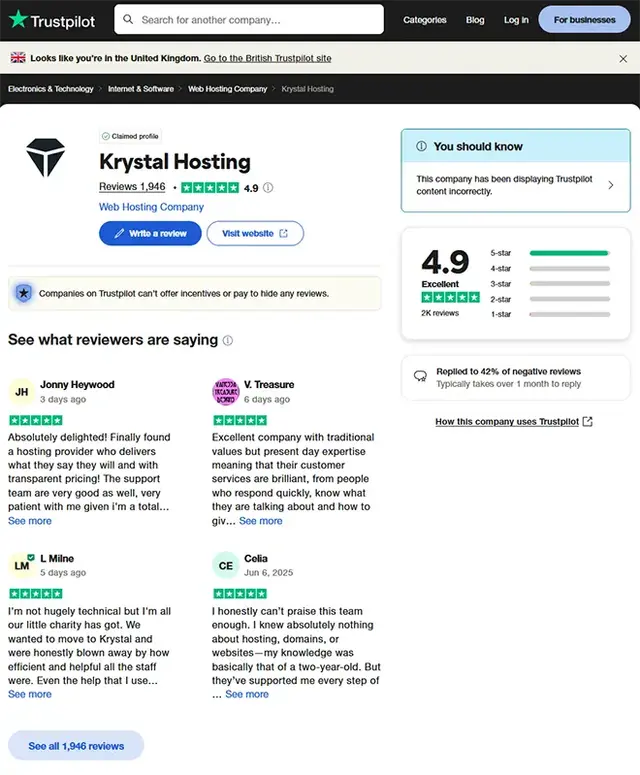Click the Krystal Hosting diamond logo
The height and width of the screenshot is (775, 640).
45,157
